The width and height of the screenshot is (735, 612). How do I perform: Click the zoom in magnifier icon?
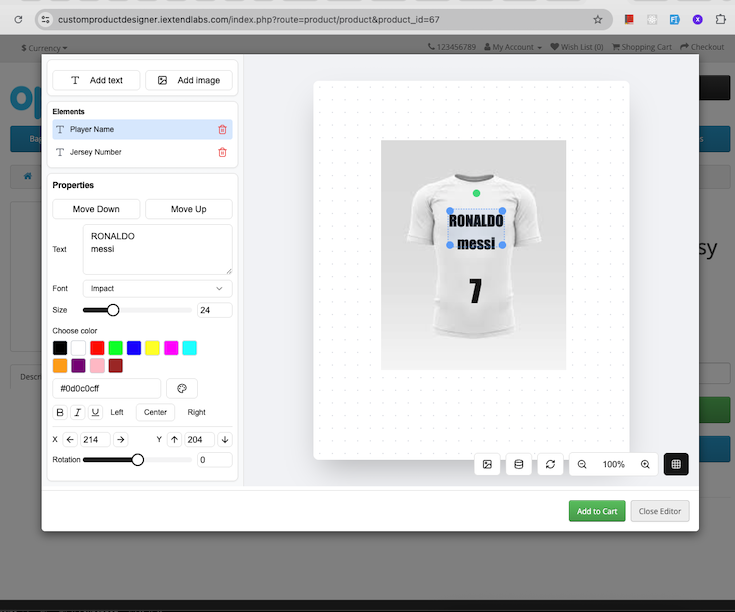tap(645, 464)
